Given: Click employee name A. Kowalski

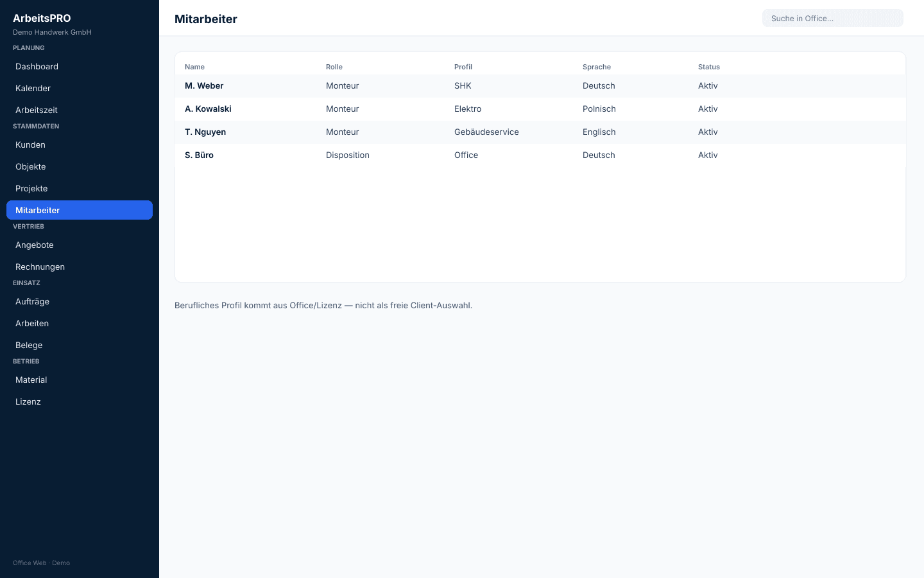Looking at the screenshot, I should tap(208, 109).
